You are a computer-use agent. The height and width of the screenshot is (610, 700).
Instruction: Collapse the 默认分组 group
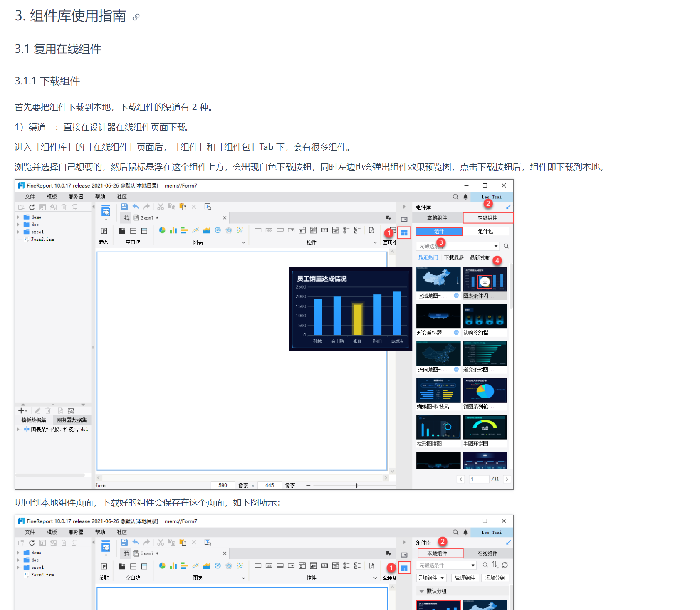[422, 591]
